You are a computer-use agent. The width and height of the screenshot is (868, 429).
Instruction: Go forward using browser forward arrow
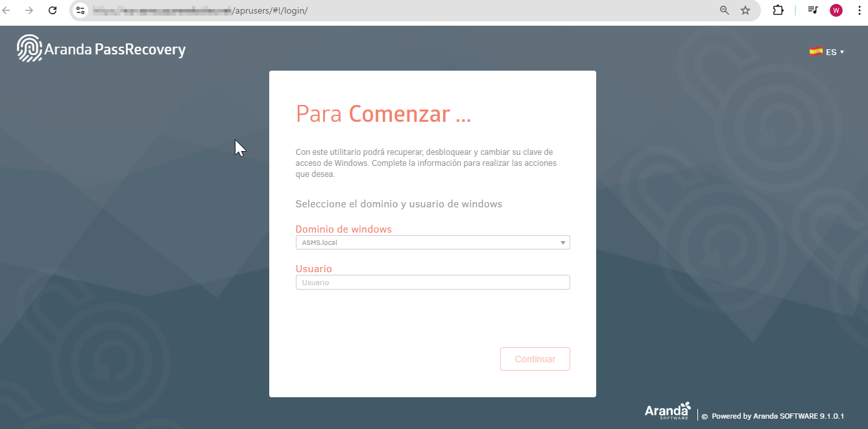29,10
